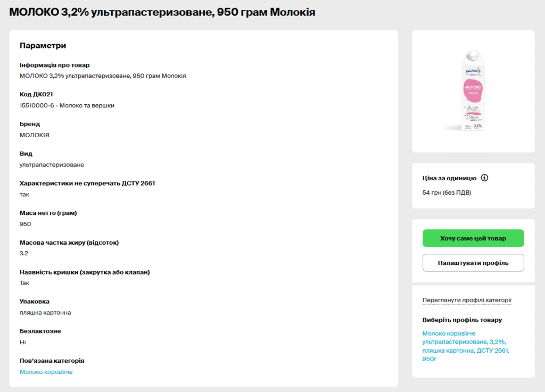
Task: Select the 15510000-6 ДК021 code text
Action: point(67,105)
